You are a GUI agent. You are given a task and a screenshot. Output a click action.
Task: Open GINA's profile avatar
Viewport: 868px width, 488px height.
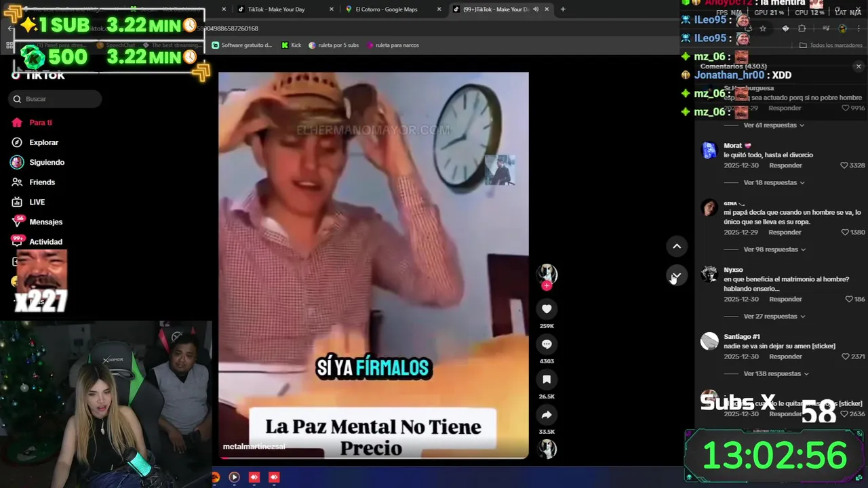pos(709,207)
